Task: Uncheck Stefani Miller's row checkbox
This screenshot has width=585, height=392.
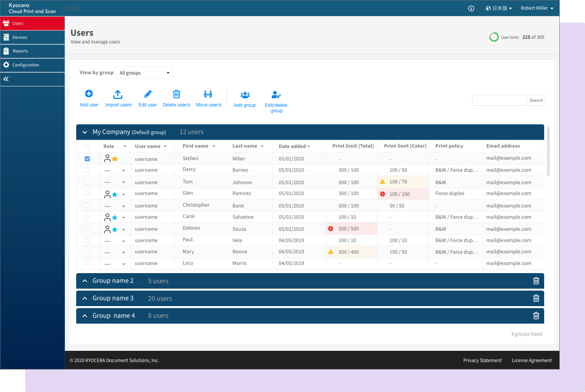Action: (x=87, y=158)
